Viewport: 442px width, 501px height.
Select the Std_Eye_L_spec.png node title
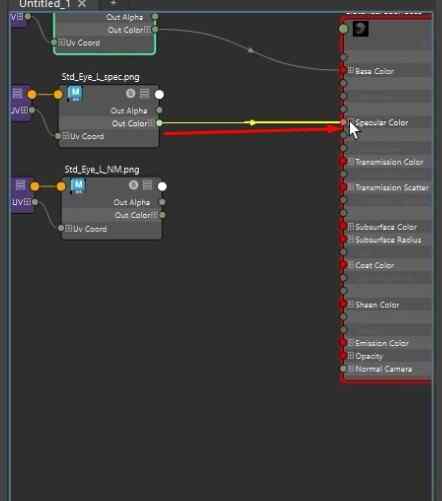(x=101, y=77)
